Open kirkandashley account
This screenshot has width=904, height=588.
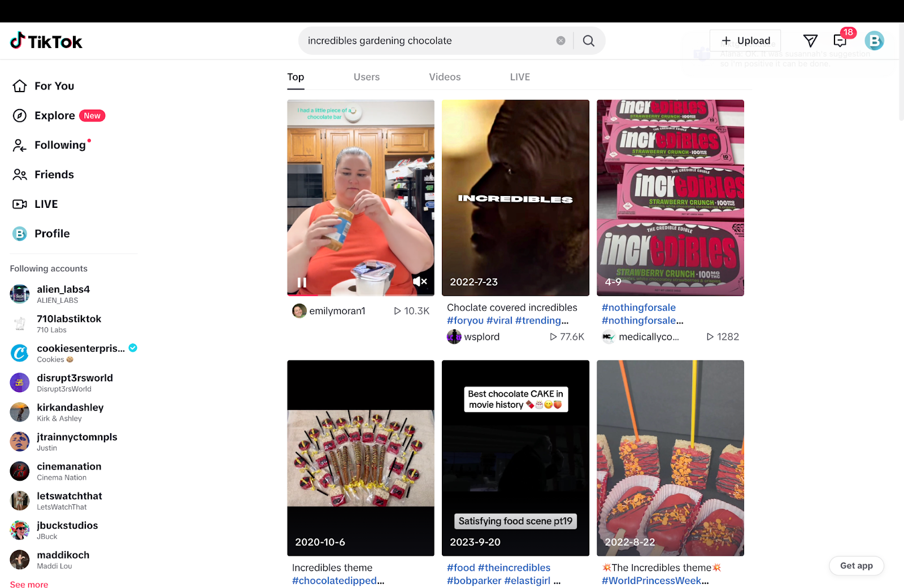point(73,412)
